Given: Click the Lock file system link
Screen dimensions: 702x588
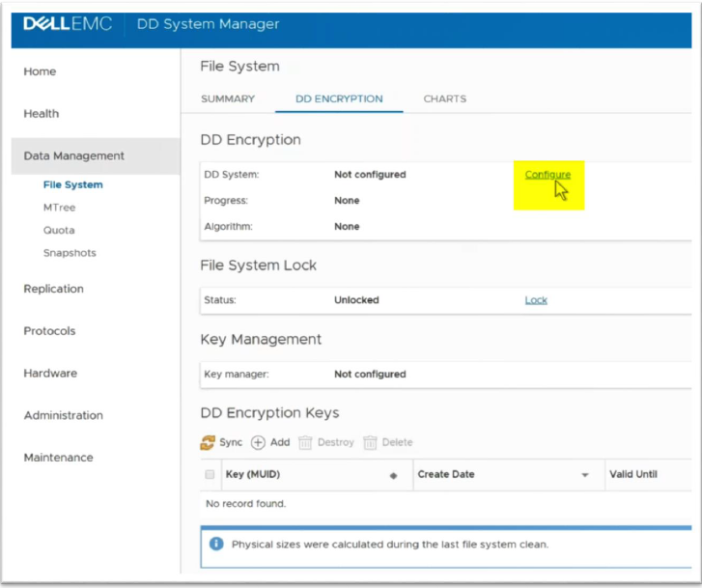Looking at the screenshot, I should pyautogui.click(x=536, y=300).
